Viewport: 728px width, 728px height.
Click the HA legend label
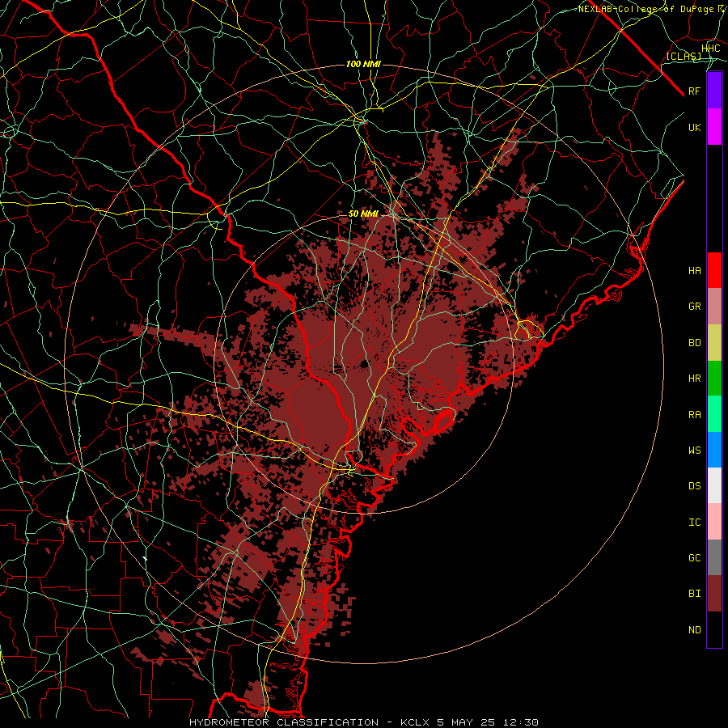click(695, 270)
